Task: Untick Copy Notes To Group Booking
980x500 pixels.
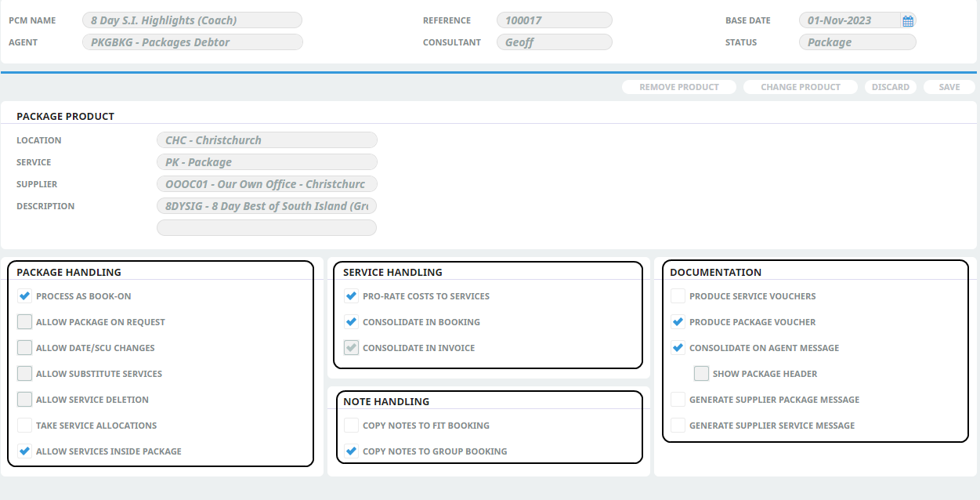Action: click(352, 451)
